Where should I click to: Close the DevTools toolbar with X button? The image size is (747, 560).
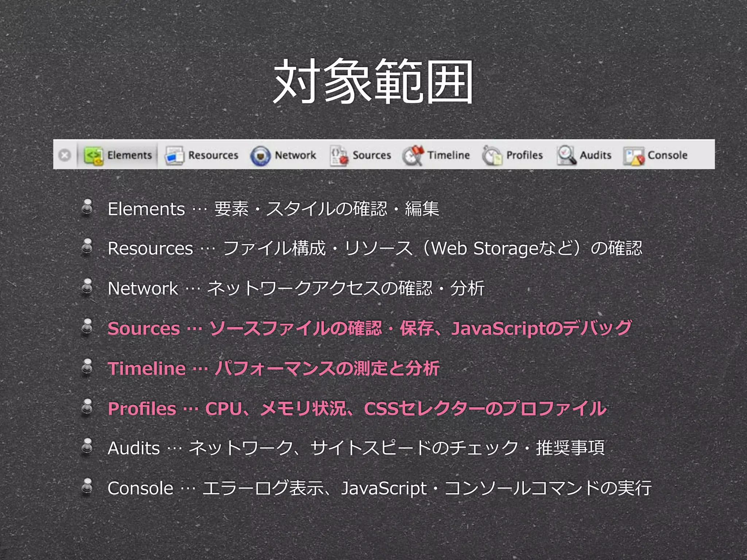pos(65,155)
